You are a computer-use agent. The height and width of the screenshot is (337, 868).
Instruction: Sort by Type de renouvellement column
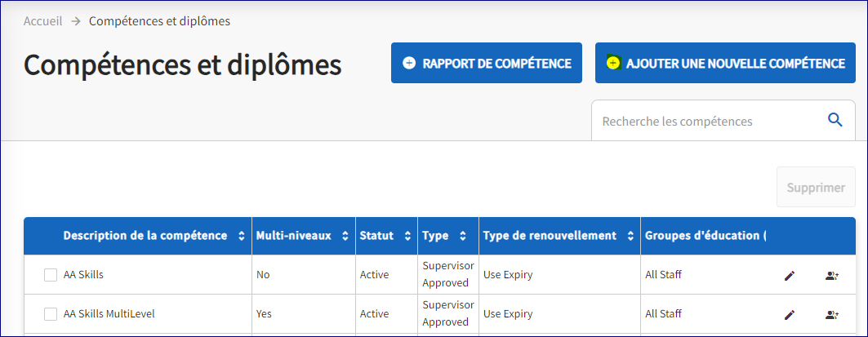630,237
